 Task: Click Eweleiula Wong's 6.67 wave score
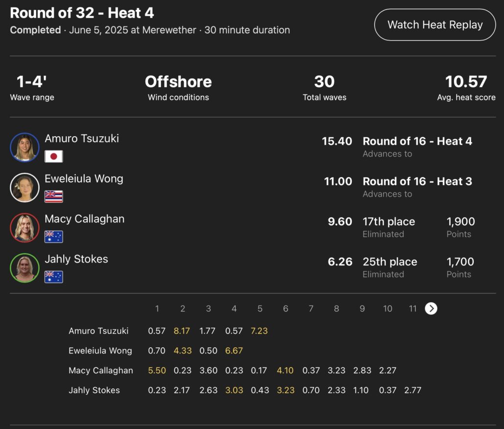[x=234, y=351]
